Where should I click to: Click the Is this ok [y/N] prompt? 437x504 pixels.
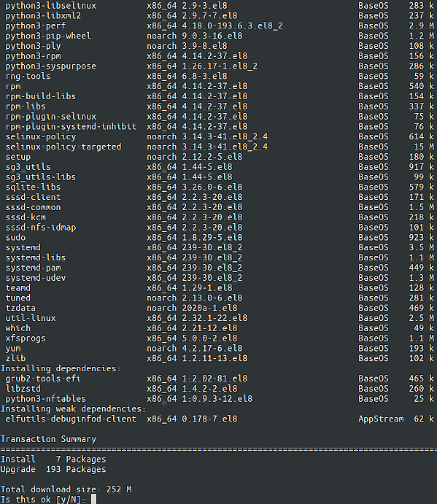[43, 500]
